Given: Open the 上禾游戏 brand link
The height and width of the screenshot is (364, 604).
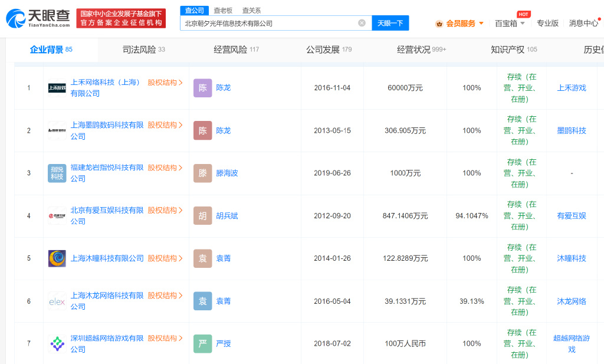Looking at the screenshot, I should point(572,88).
